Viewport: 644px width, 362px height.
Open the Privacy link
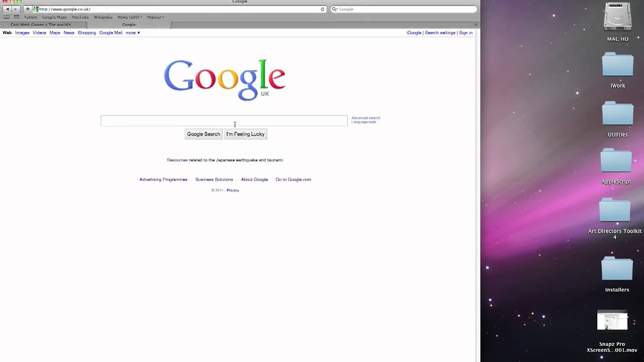click(x=233, y=191)
